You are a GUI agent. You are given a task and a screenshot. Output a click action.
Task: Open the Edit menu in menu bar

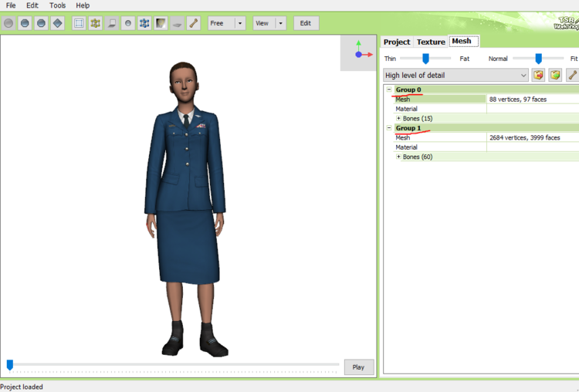32,5
